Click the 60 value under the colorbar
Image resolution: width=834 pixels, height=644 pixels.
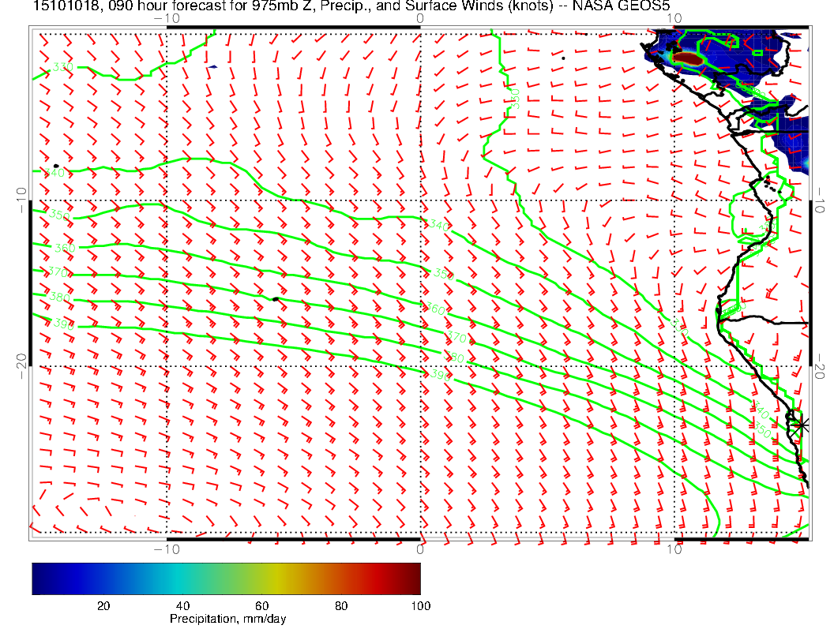coord(262,605)
